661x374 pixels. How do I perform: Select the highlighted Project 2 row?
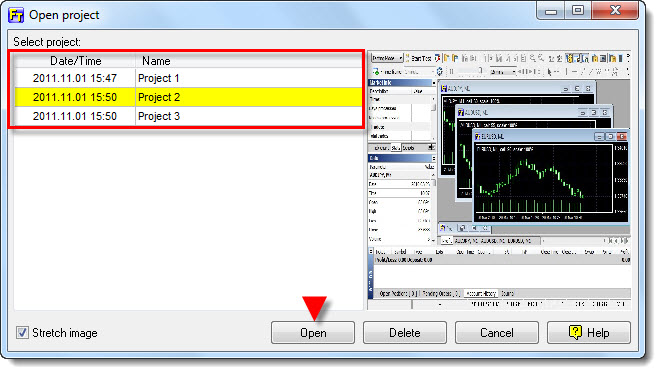pyautogui.click(x=188, y=97)
